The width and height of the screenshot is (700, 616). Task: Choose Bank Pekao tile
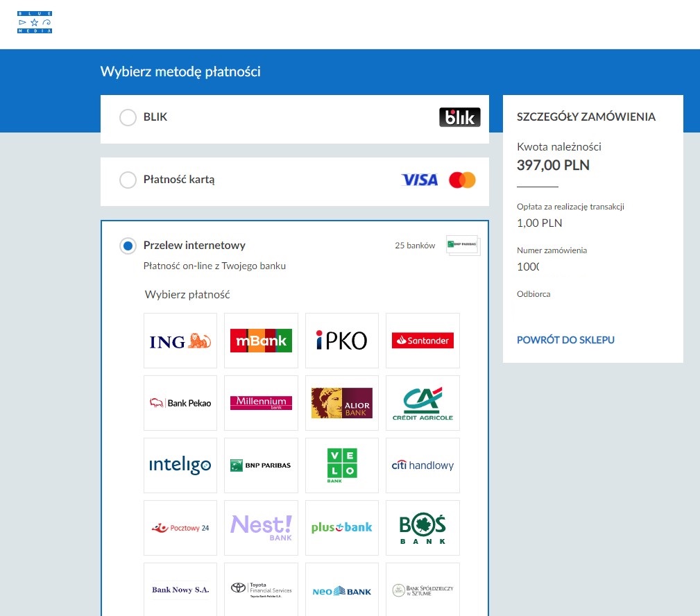pyautogui.click(x=180, y=403)
